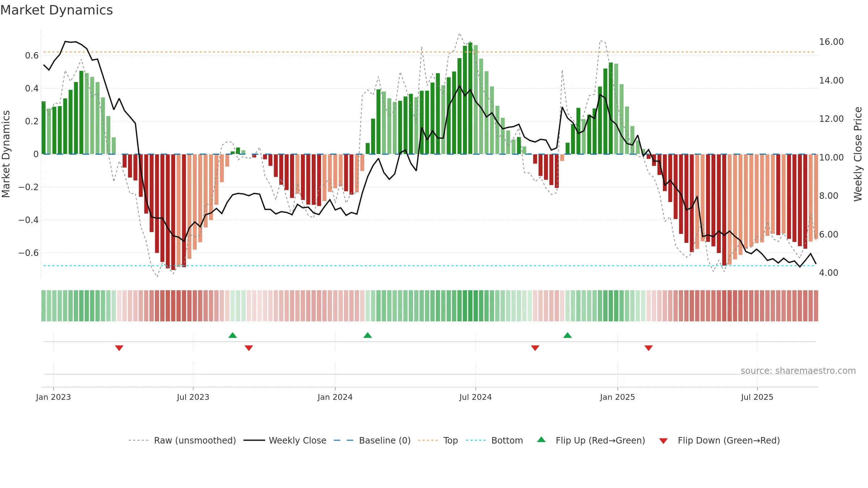Screen dimensions: 868x488
Task: Click the Bottom legend label
Action: pyautogui.click(x=507, y=440)
